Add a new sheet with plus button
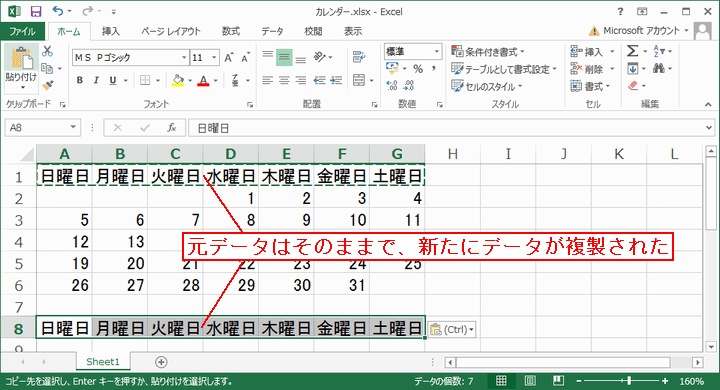720x390 pixels. tap(161, 362)
